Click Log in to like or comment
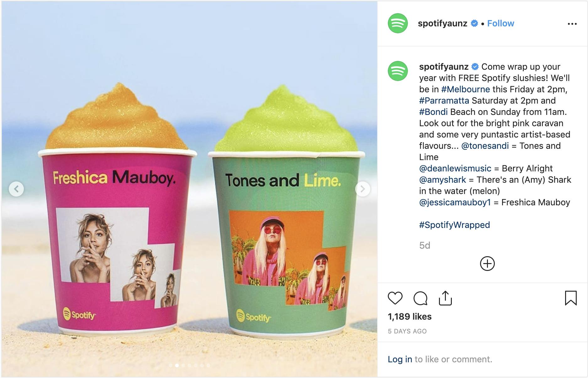This screenshot has width=588, height=378. [x=400, y=359]
